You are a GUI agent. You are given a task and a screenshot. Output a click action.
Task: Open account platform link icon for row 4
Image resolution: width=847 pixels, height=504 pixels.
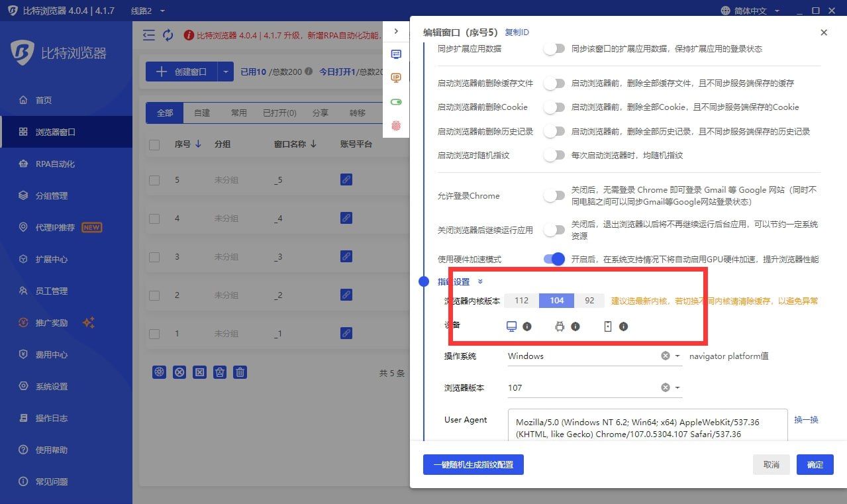point(346,218)
